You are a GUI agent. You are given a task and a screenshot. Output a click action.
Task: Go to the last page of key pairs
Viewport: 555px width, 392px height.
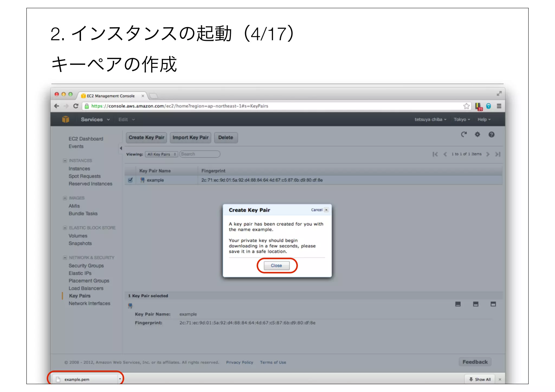pyautogui.click(x=498, y=154)
